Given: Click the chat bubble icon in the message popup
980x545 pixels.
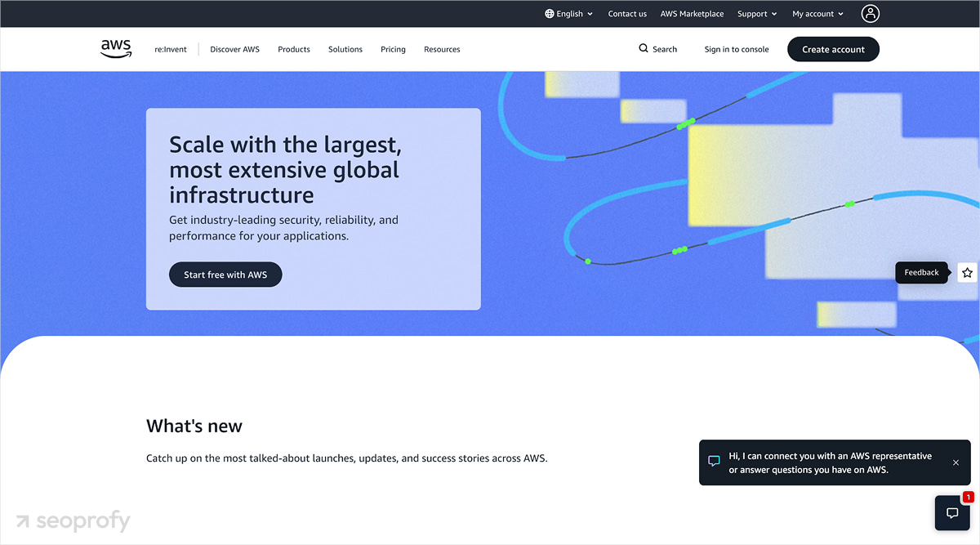Looking at the screenshot, I should (x=714, y=462).
